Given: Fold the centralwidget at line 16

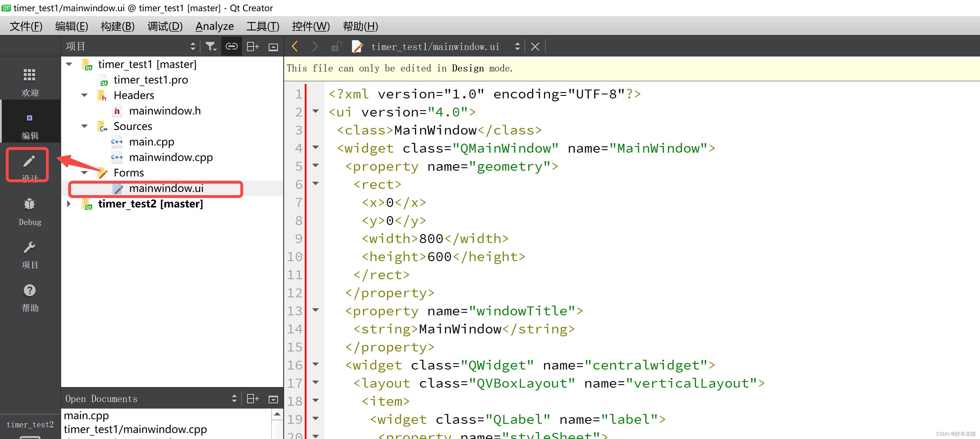Looking at the screenshot, I should click(315, 364).
